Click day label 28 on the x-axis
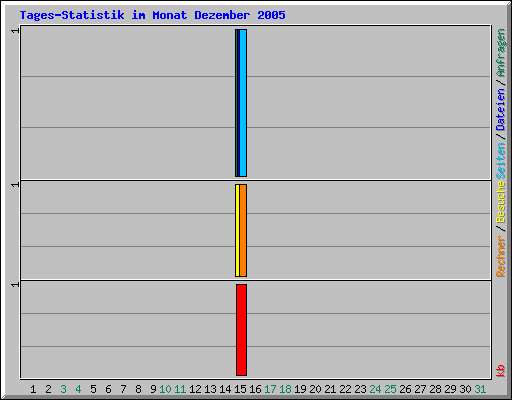This screenshot has width=512, height=400. [x=435, y=389]
